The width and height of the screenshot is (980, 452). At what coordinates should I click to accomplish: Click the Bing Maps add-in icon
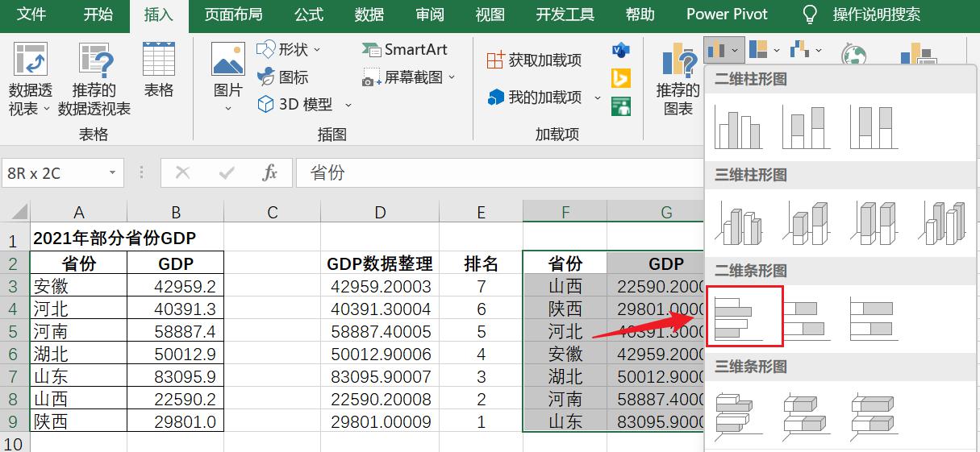tap(621, 77)
